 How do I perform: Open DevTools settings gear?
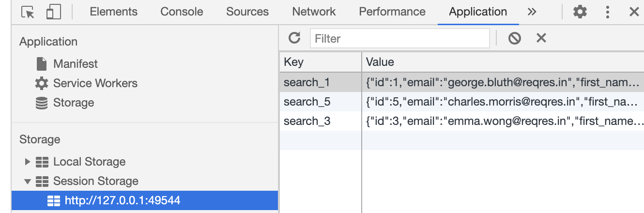click(x=580, y=12)
